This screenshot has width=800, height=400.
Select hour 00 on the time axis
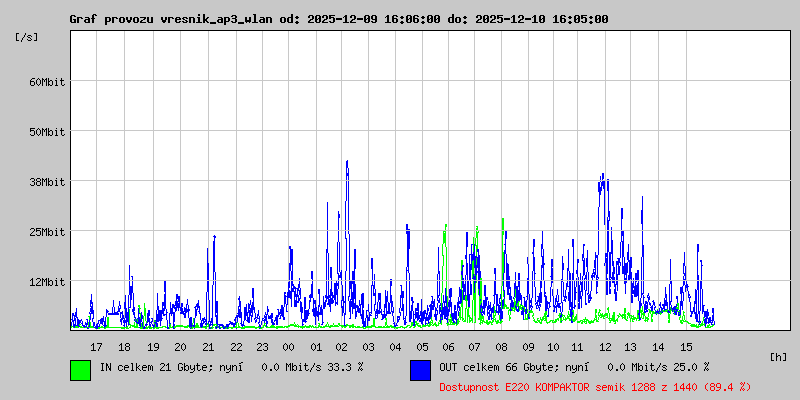289,346
